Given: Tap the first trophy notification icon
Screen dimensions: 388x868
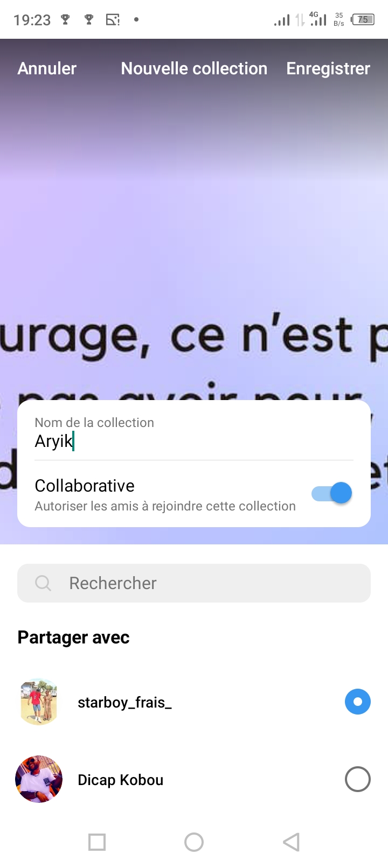Looking at the screenshot, I should pos(65,20).
